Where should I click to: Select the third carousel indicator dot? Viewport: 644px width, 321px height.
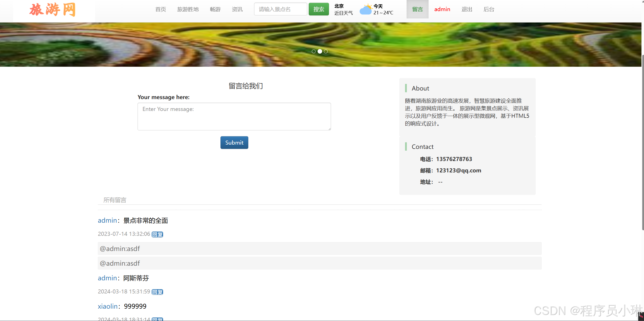coord(326,51)
